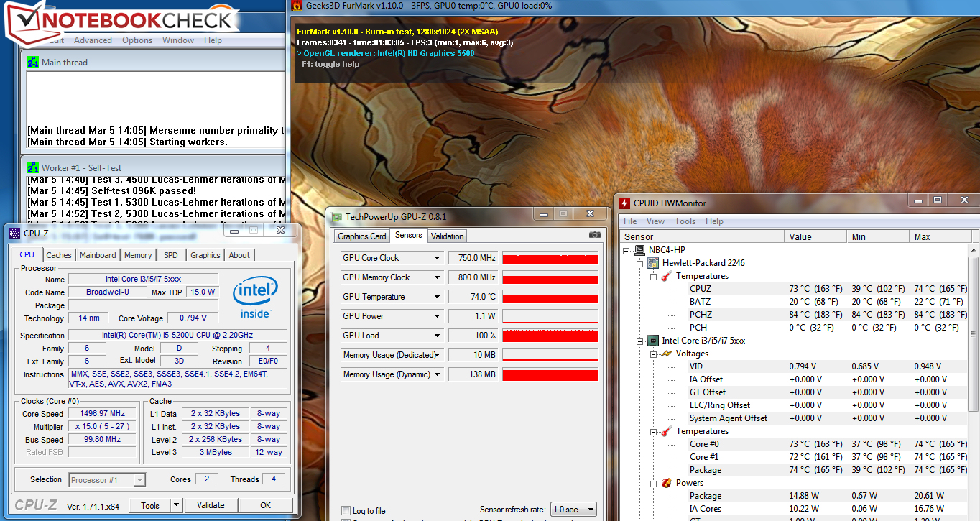Collapse the Intel Core i3/i5/i7 5xxx node
The height and width of the screenshot is (521, 980).
pos(640,341)
